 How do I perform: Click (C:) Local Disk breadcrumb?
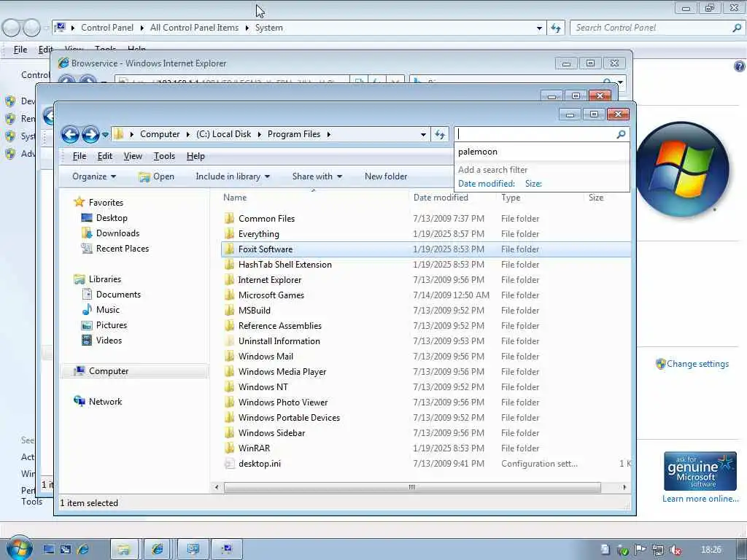(x=223, y=135)
